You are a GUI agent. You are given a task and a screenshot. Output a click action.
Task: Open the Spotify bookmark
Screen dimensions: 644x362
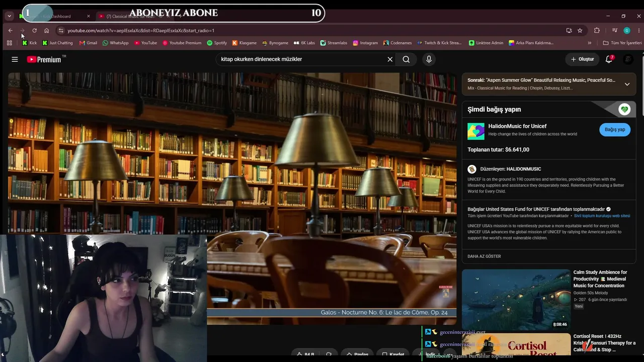217,43
